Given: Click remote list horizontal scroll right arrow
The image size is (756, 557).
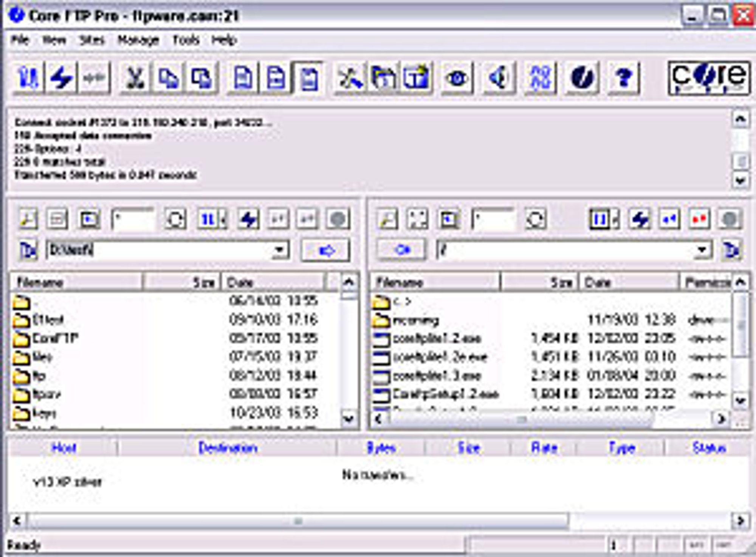Looking at the screenshot, I should click(x=721, y=419).
